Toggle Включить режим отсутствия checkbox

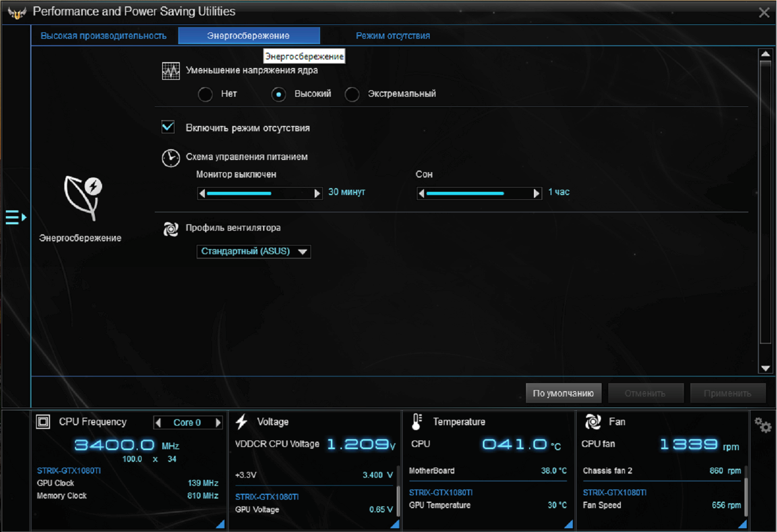tap(168, 127)
